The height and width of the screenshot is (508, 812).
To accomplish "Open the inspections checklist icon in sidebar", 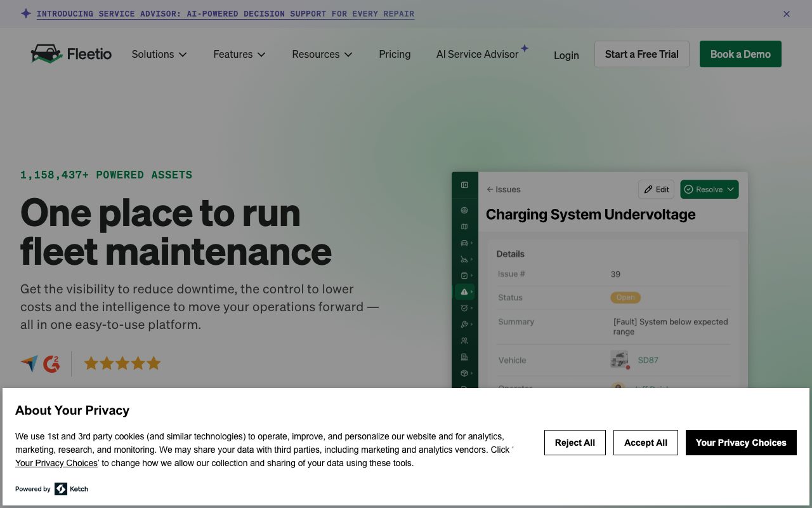I will [464, 276].
